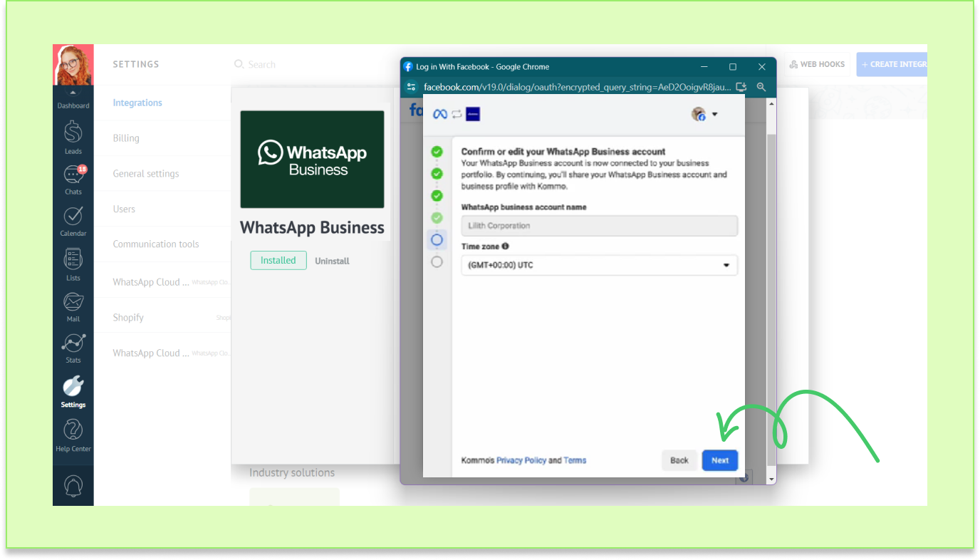Open Facebook profile account dropdown arrow
The width and height of the screenshot is (980, 560).
[714, 115]
